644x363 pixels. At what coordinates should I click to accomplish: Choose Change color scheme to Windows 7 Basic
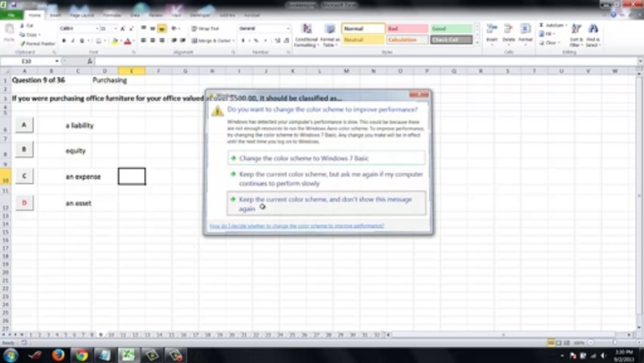pyautogui.click(x=326, y=158)
